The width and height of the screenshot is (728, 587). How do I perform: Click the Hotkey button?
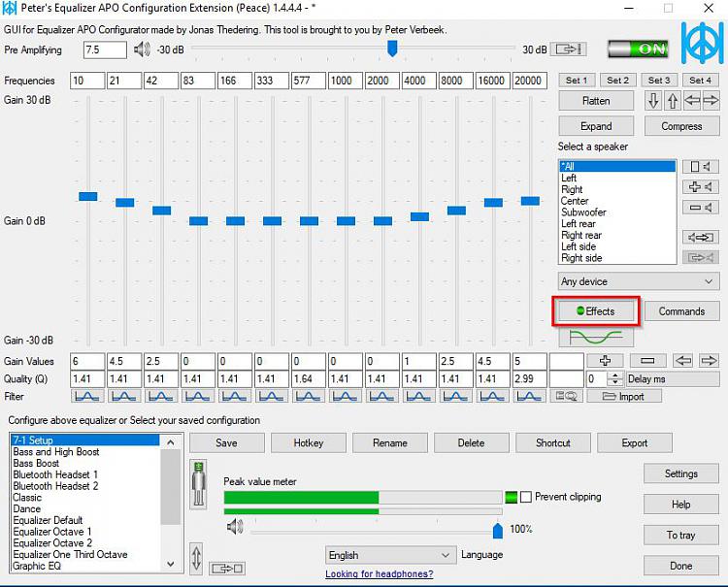(x=309, y=443)
